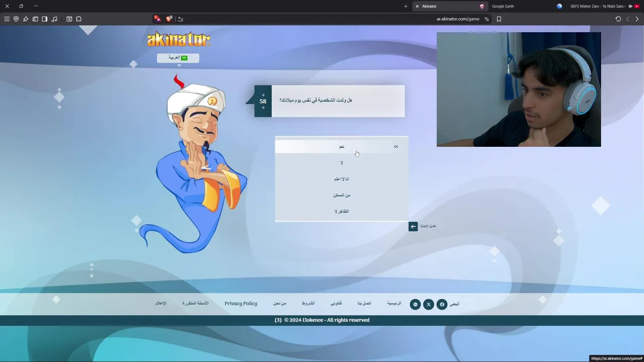Open the من نحن footer link

(280, 303)
